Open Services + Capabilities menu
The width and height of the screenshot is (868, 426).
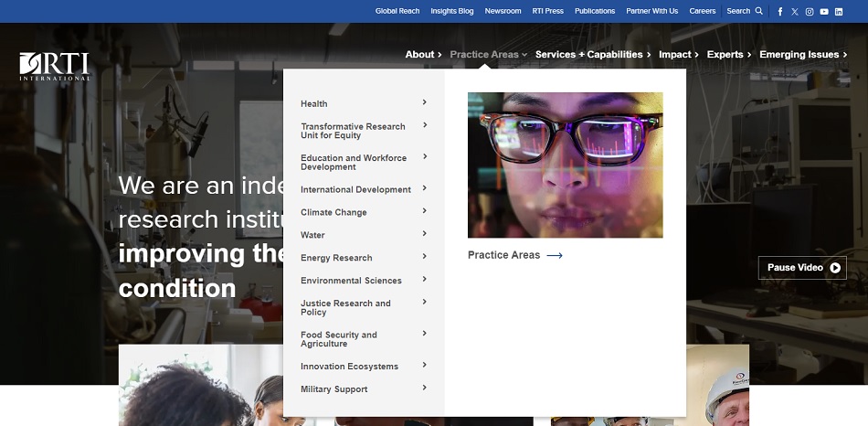coord(593,54)
